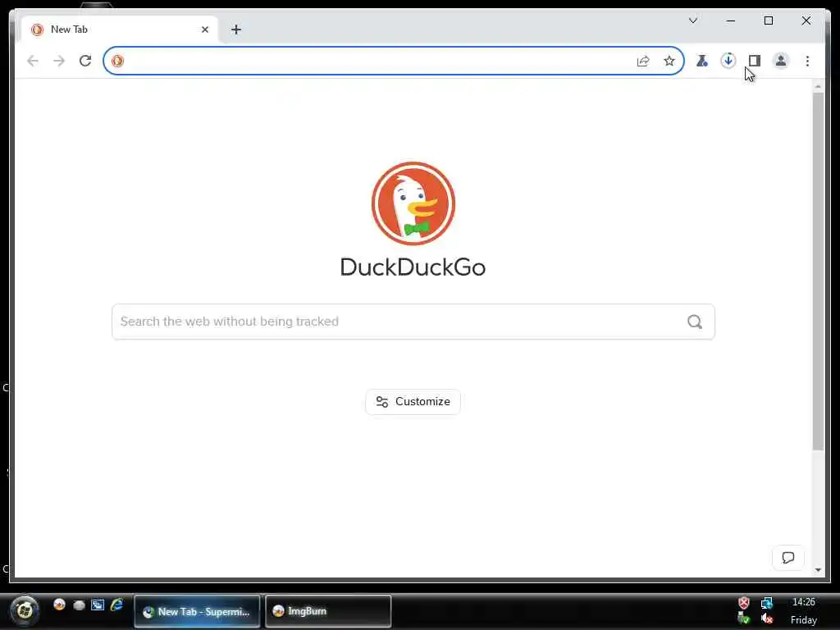Open the Windows Start orb
Image resolution: width=840 pixels, height=630 pixels.
tap(24, 610)
